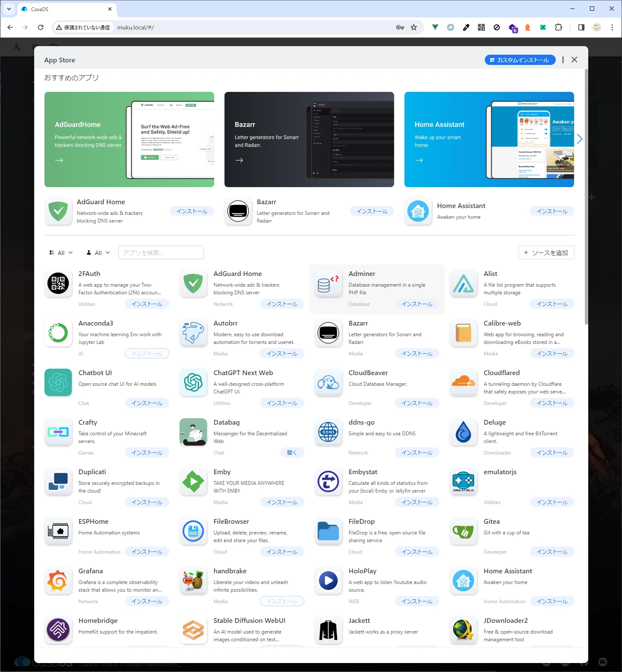This screenshot has width=622, height=672.
Task: Click the 2FAuth QR code app icon
Action: click(x=58, y=283)
